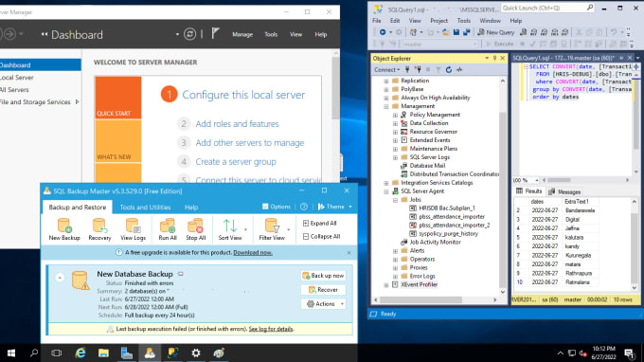
Task: Click the help question mark icon in SQL Backup Master
Action: point(304,207)
